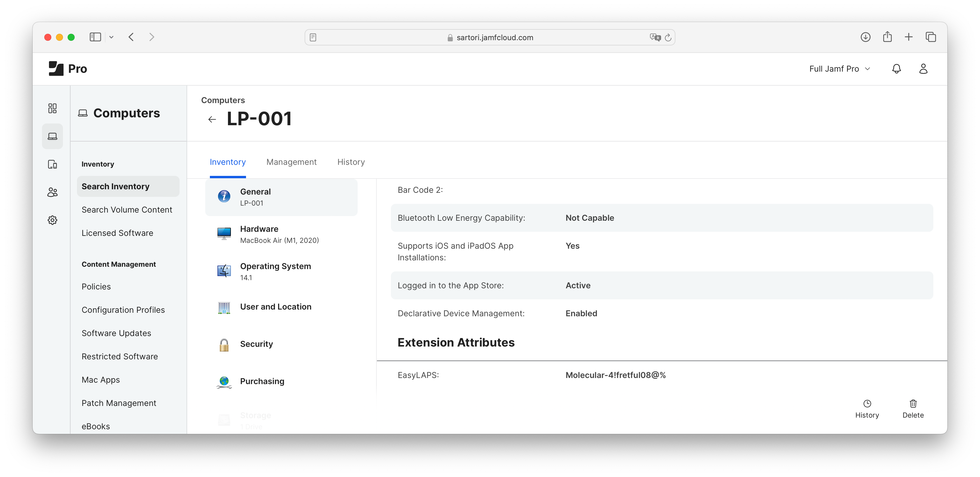The image size is (980, 477).
Task: Click the Hardware monitor icon
Action: [x=224, y=233]
